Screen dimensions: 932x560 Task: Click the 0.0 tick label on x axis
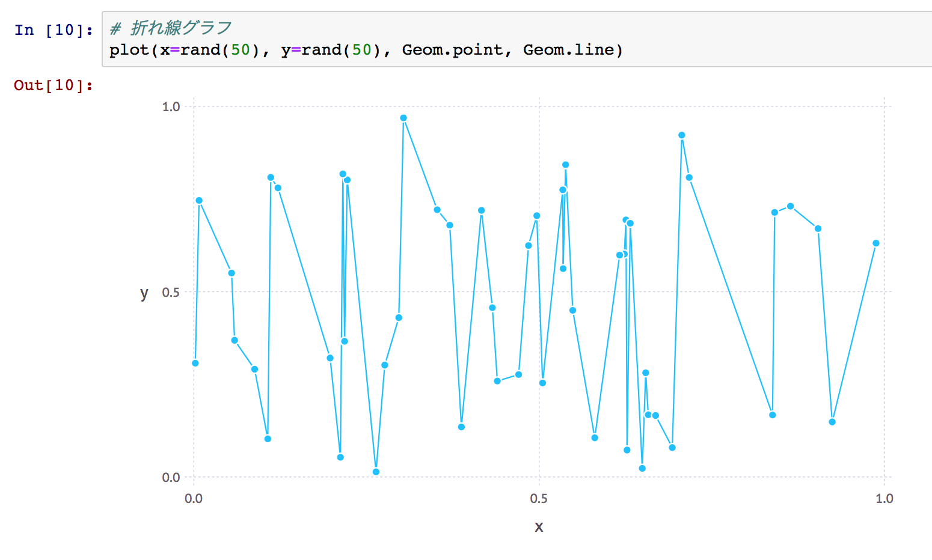tap(194, 498)
